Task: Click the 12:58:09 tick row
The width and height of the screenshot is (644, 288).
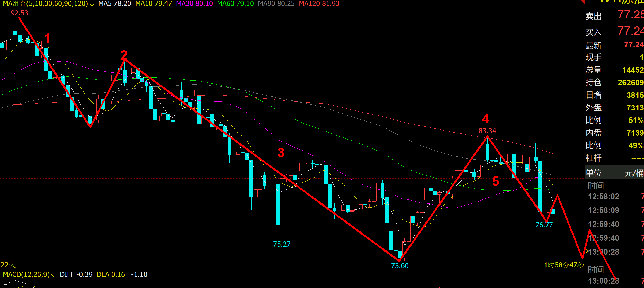Action: (x=616, y=210)
